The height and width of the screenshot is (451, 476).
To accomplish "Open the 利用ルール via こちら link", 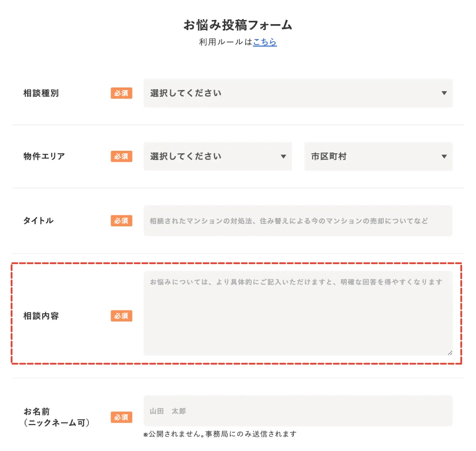I will pyautogui.click(x=264, y=42).
